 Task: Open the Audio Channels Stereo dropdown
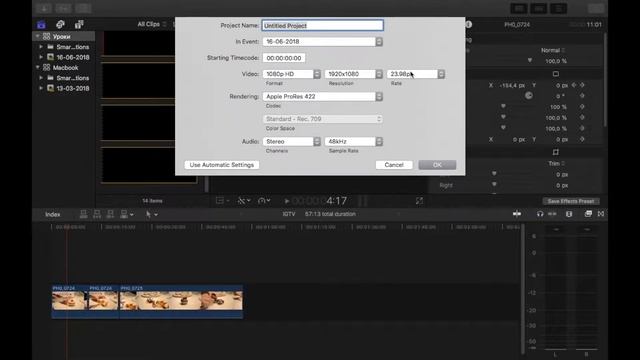(x=291, y=141)
